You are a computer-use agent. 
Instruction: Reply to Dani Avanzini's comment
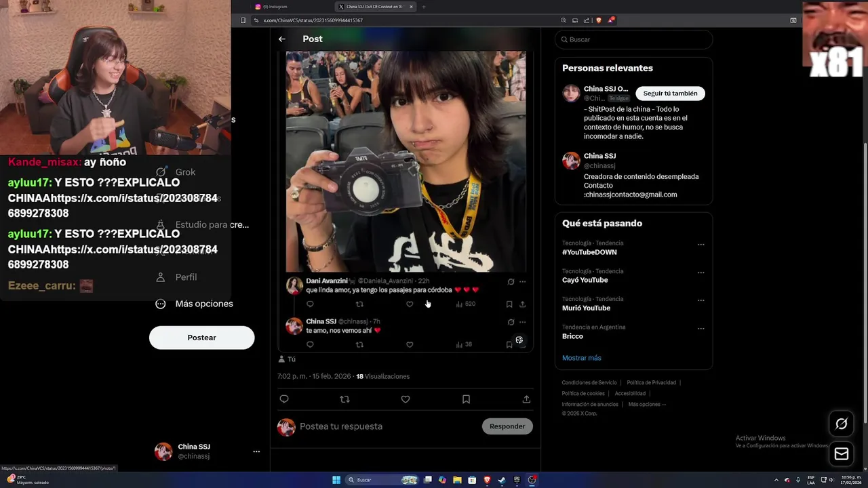(310, 304)
